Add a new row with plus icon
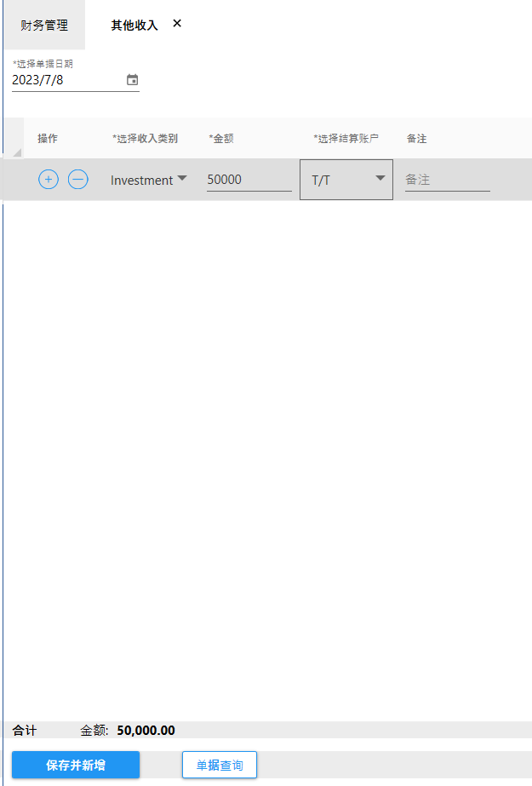 pos(49,180)
